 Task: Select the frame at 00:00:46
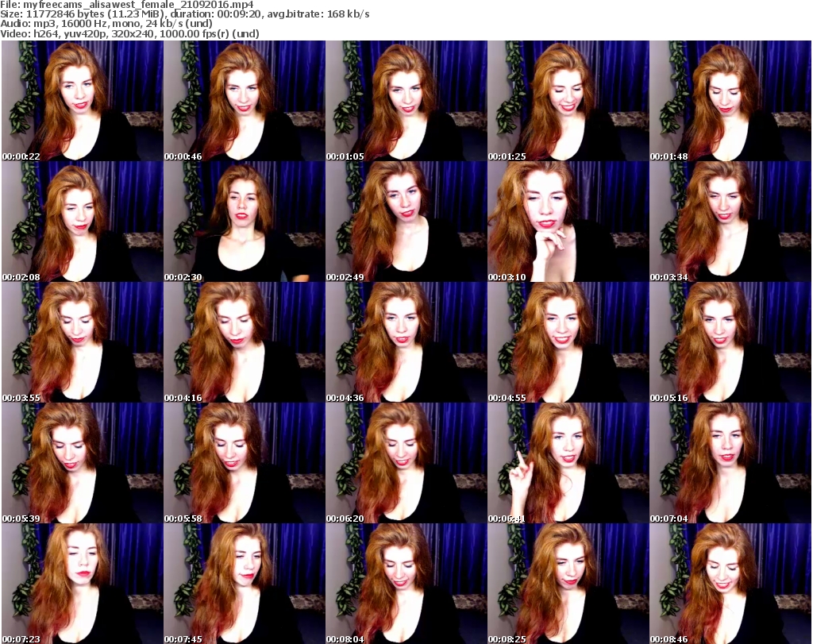[244, 101]
